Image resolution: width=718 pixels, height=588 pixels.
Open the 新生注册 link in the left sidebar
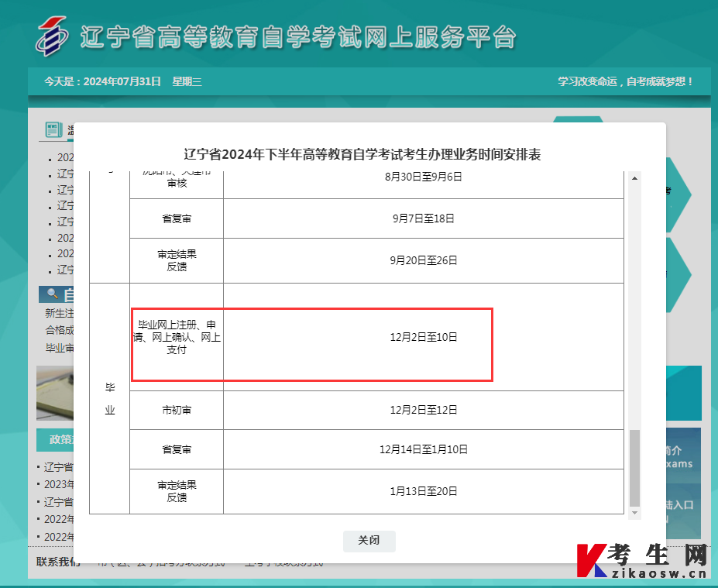click(x=60, y=313)
